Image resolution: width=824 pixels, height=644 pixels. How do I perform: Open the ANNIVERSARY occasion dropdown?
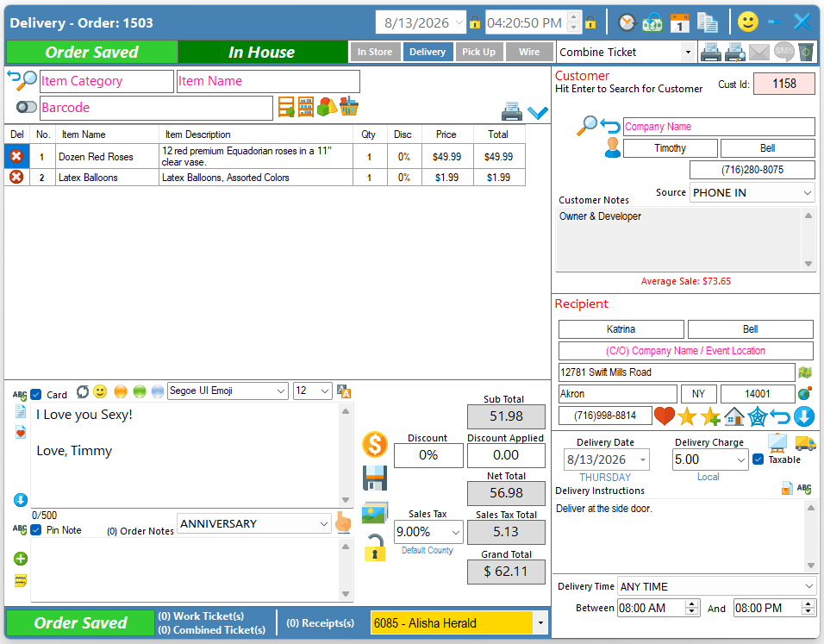click(x=253, y=523)
